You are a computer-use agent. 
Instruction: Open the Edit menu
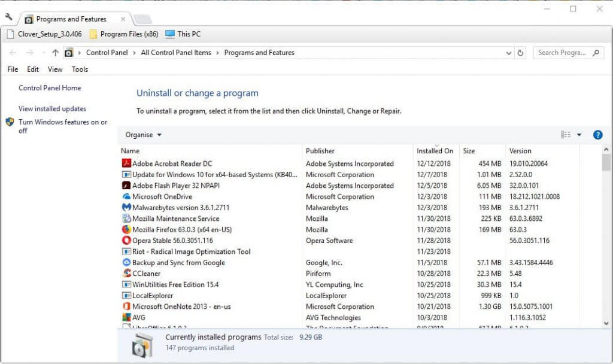point(33,69)
